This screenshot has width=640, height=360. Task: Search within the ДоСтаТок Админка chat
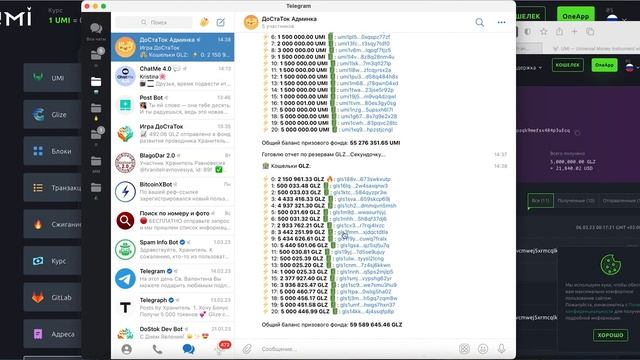pos(480,22)
